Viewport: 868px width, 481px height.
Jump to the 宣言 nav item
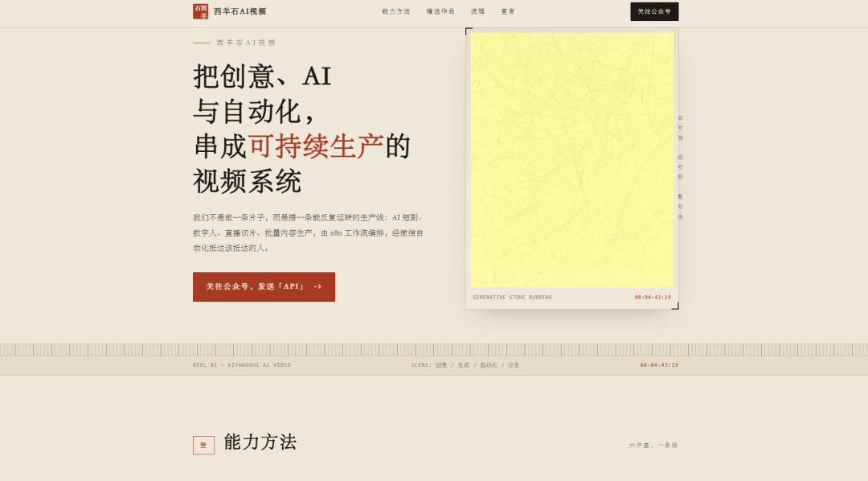[508, 11]
